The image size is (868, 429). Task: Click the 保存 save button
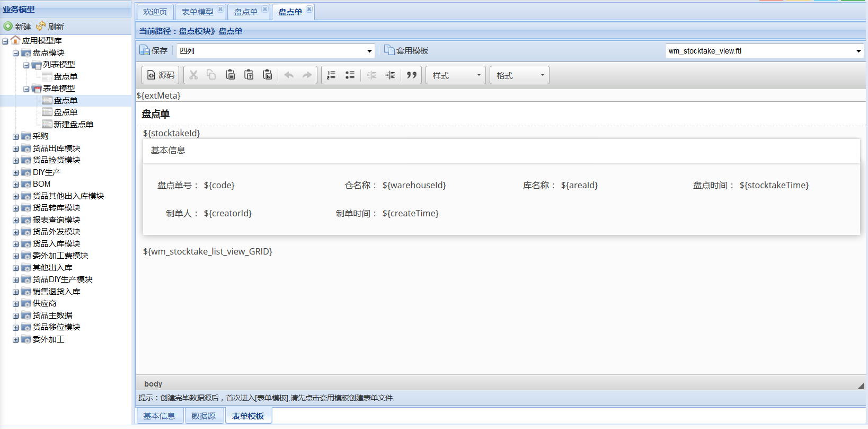coord(154,50)
